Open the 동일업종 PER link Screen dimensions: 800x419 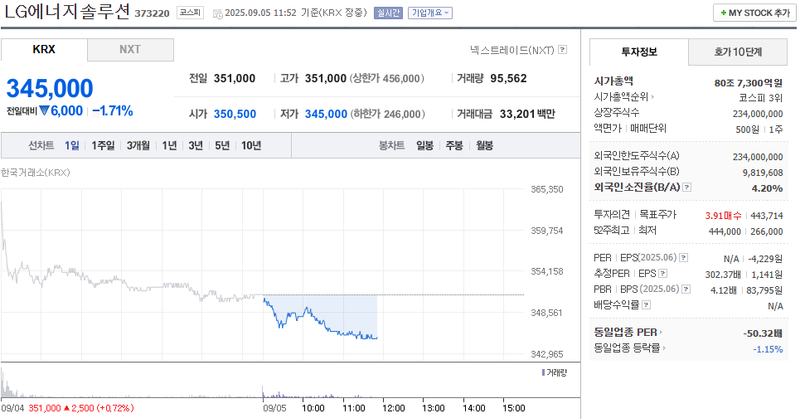[x=628, y=332]
